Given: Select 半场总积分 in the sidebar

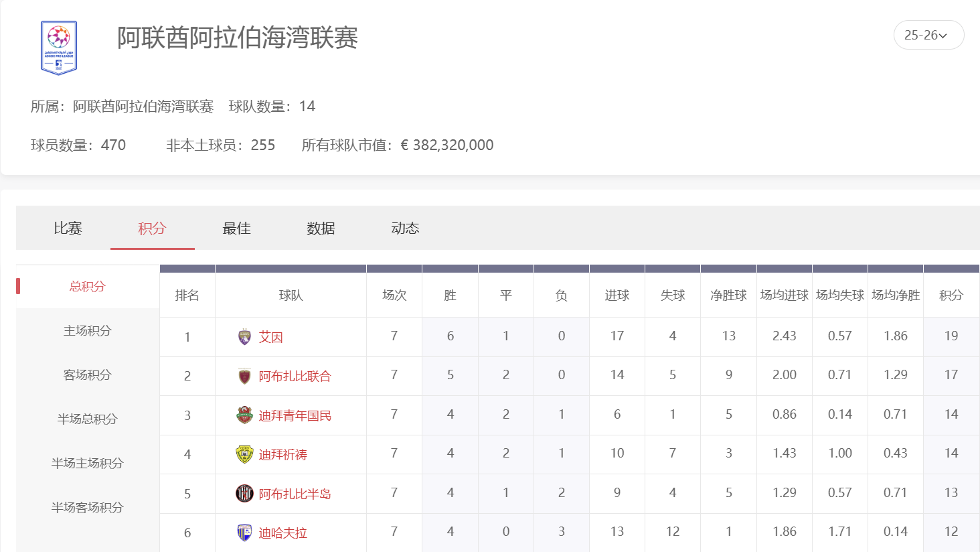Looking at the screenshot, I should click(88, 419).
